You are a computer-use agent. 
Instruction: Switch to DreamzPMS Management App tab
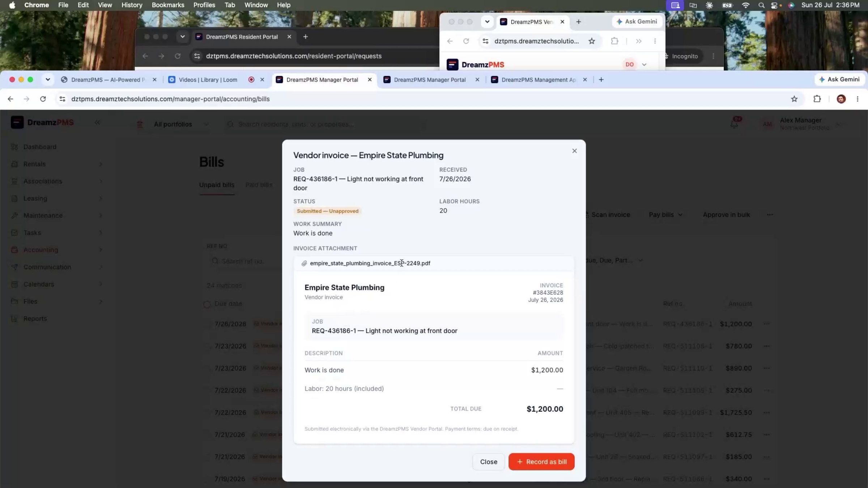point(539,80)
